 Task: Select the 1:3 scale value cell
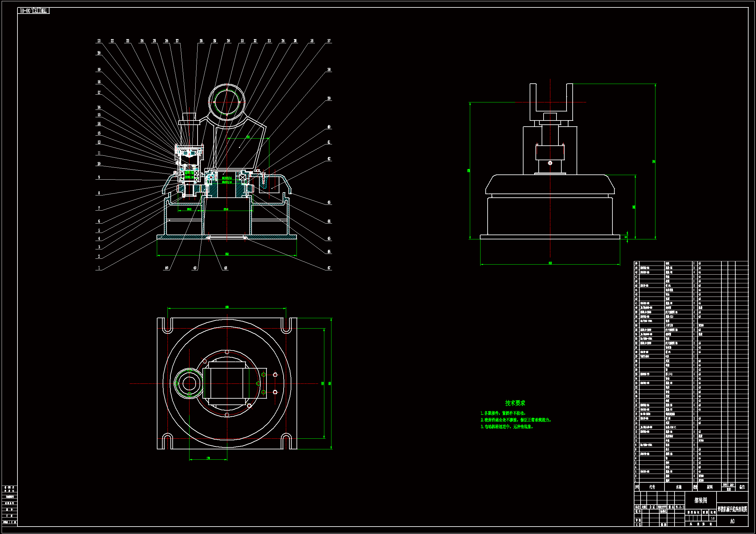point(713,518)
